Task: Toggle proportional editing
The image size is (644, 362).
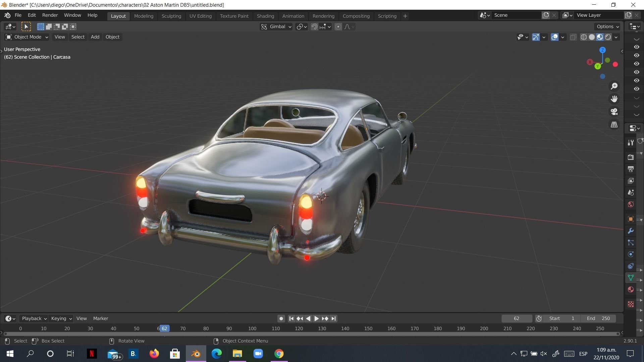Action: pos(338,26)
